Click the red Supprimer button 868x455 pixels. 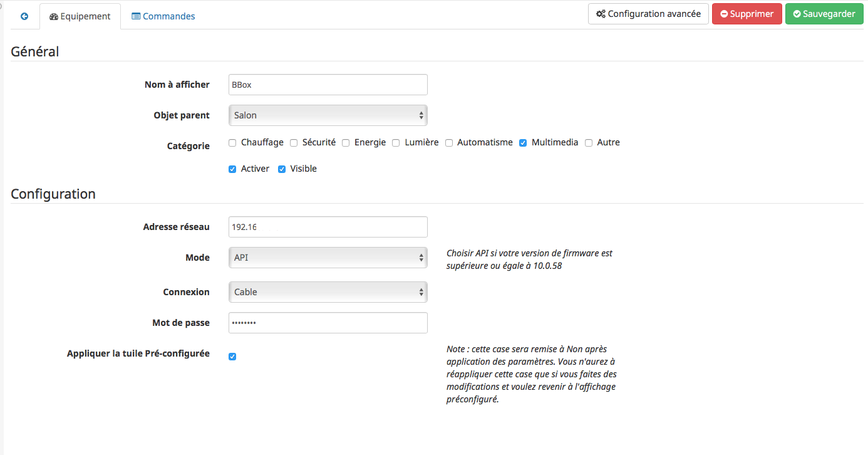(747, 14)
